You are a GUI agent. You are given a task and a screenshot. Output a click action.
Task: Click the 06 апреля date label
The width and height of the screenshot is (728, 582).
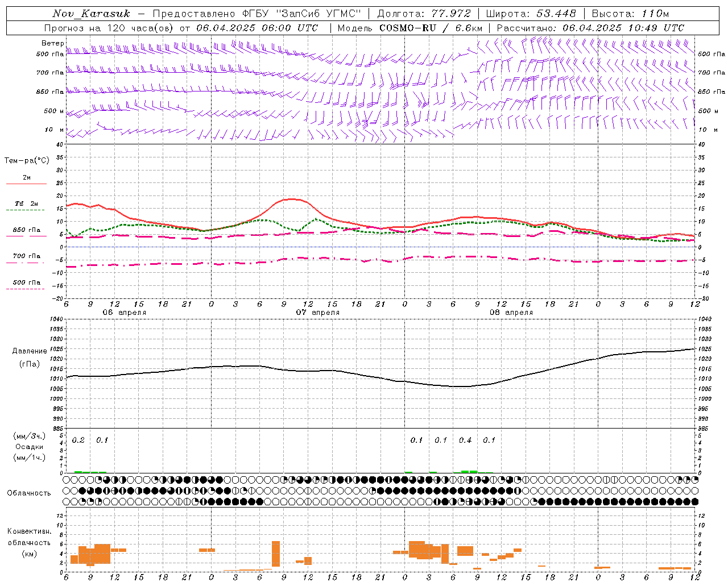[x=124, y=313]
